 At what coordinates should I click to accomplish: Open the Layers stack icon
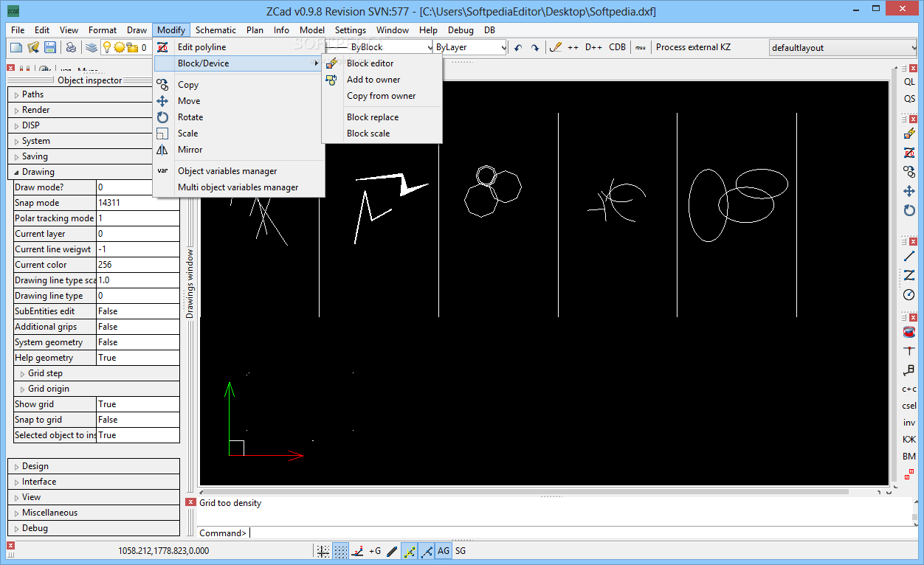[92, 47]
